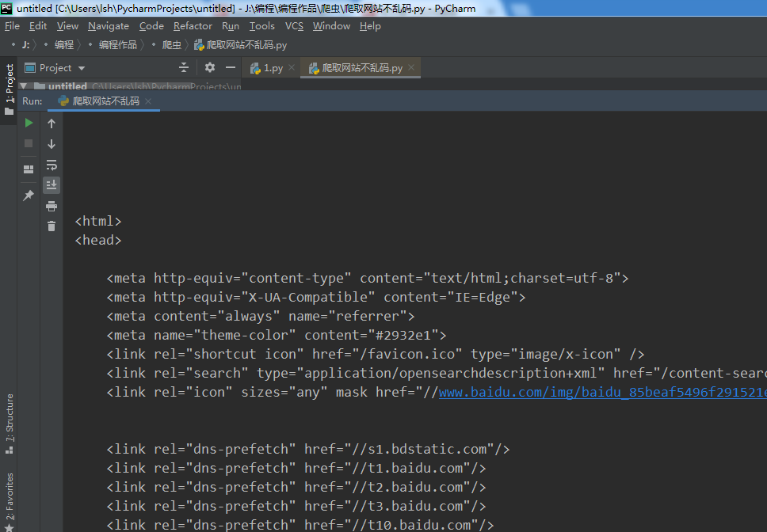Click the Stop process square icon
The image size is (767, 532).
tap(29, 143)
